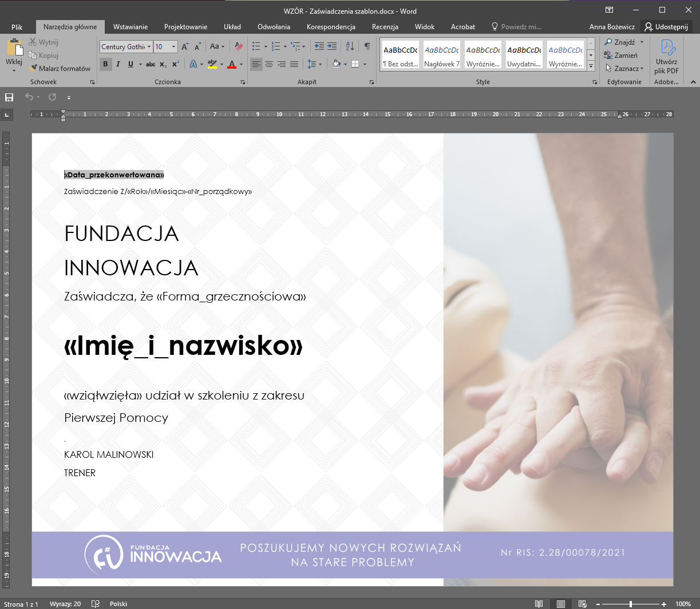Screen dimensions: 700x609
Task: Open line spacing dropdown
Action: [315, 64]
